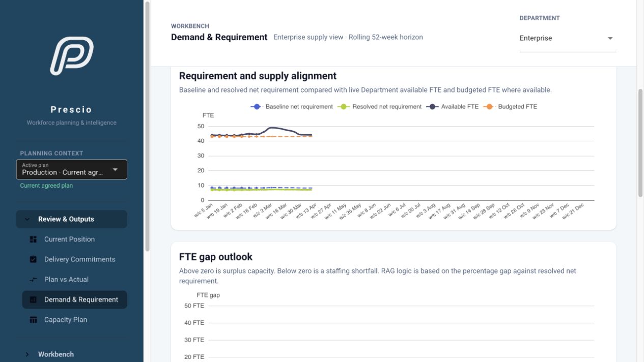Click the 'Demand & Requirement' page title
Viewport: 644px width, 362px height.
tap(219, 37)
